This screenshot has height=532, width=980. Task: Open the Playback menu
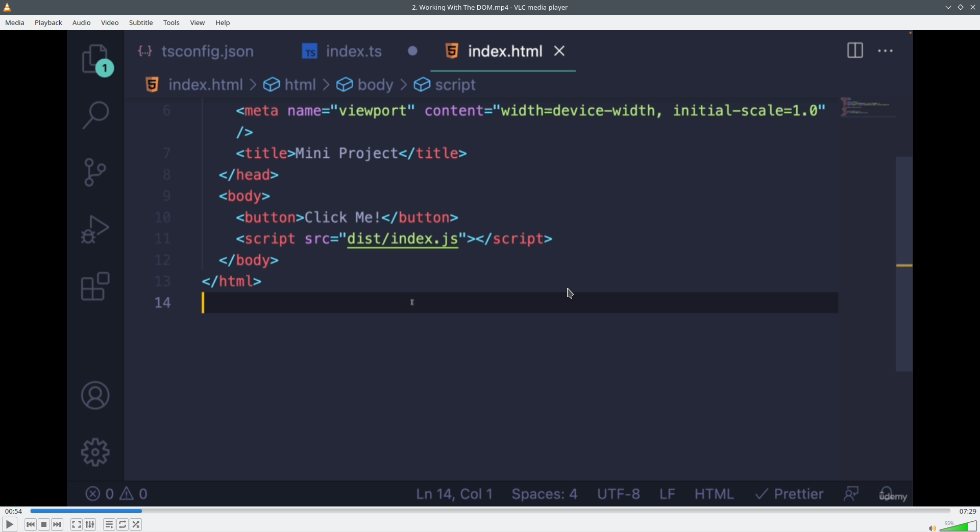pyautogui.click(x=48, y=22)
